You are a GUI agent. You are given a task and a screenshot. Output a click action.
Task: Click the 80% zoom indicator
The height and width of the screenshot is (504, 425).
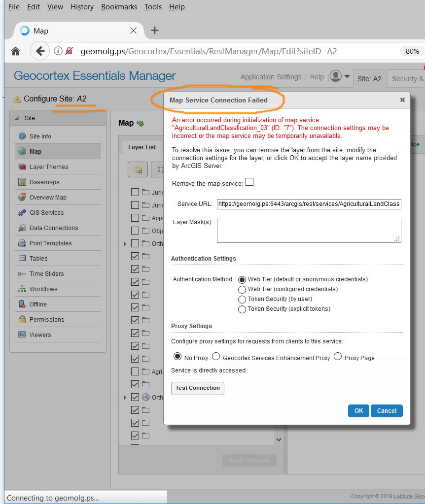(x=412, y=51)
